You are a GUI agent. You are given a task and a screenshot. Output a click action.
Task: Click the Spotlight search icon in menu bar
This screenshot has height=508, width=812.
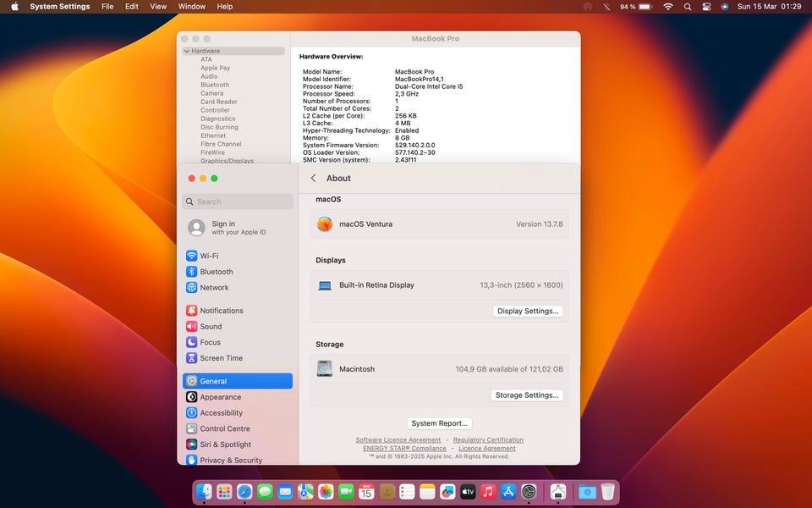pos(687,7)
